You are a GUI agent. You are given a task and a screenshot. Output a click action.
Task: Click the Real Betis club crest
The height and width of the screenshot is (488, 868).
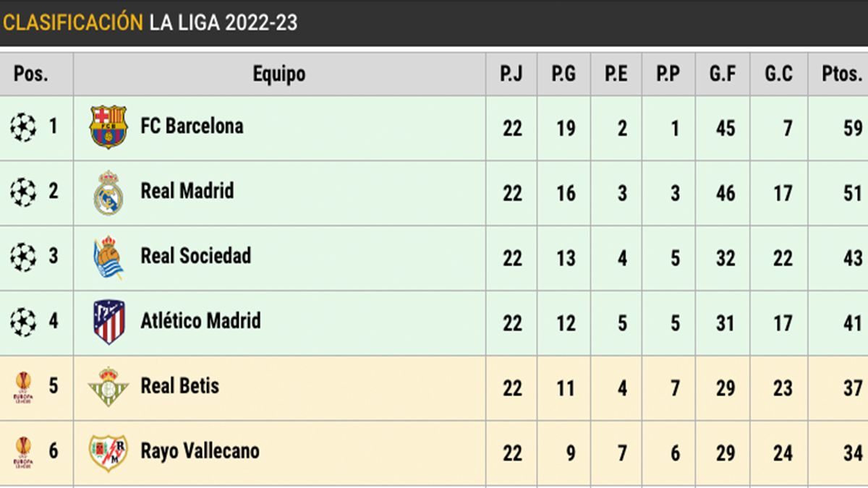click(109, 387)
